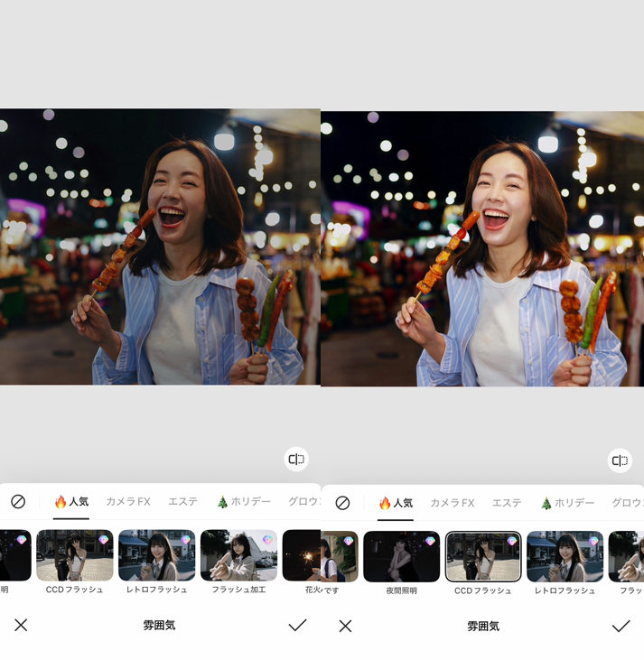Cancel with the X icon on the left screen

(x=21, y=625)
